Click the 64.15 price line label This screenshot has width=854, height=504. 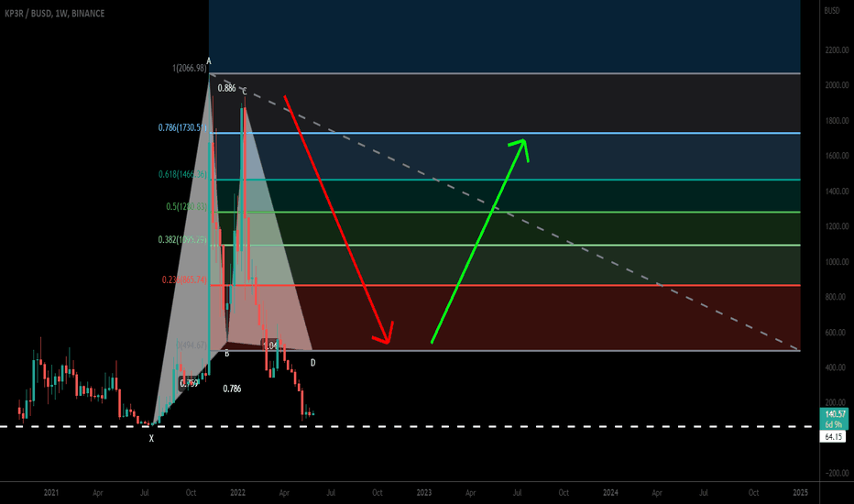(x=833, y=436)
